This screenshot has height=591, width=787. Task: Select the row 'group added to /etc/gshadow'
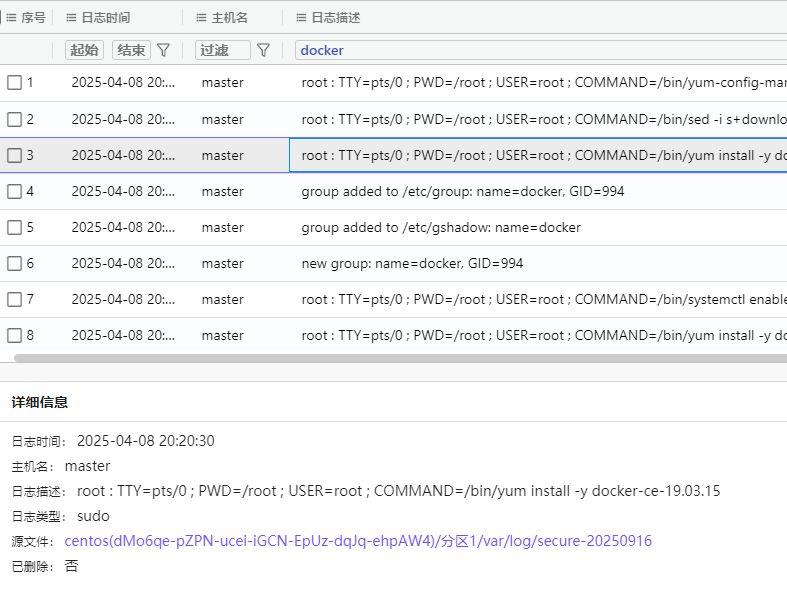click(441, 227)
